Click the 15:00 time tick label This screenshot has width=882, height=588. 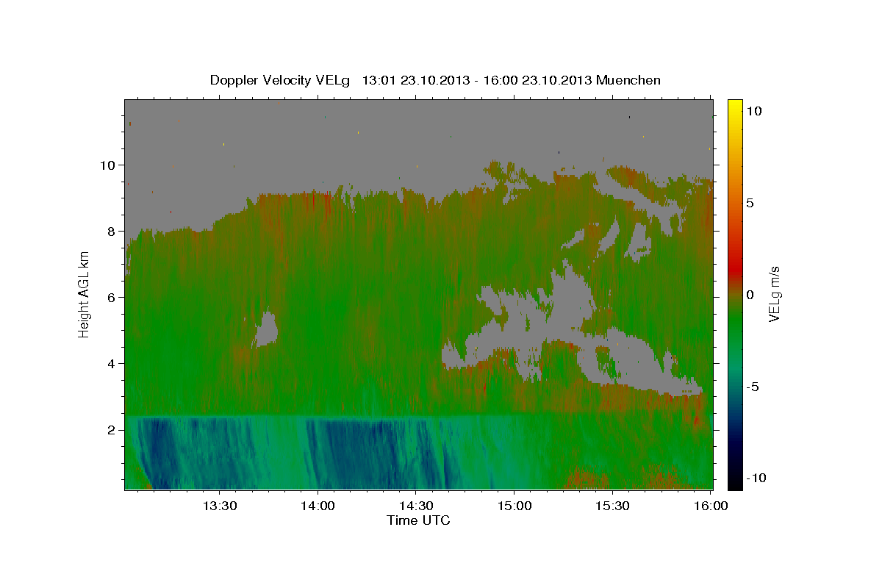click(x=514, y=506)
